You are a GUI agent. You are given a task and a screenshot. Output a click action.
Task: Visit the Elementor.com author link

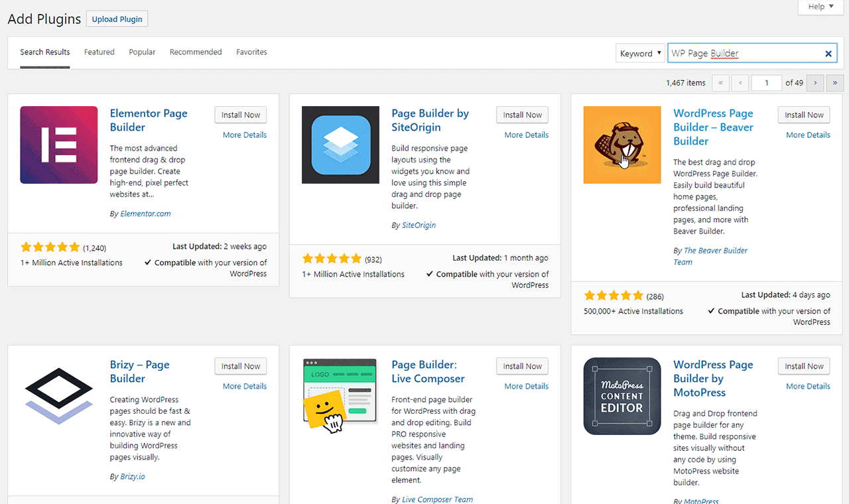145,214
